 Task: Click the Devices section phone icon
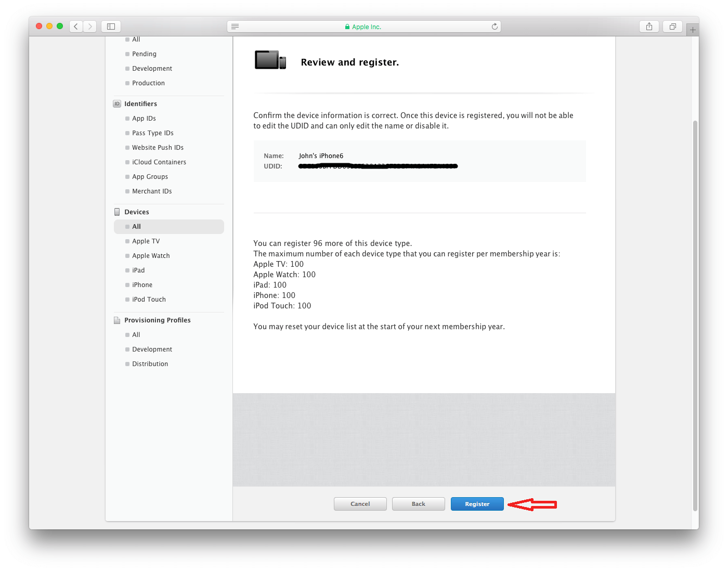tap(117, 212)
